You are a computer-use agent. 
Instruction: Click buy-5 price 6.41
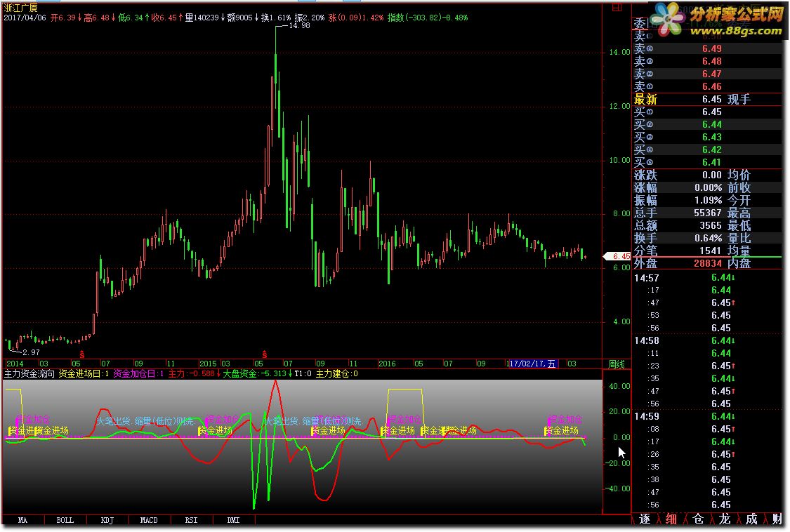(712, 162)
